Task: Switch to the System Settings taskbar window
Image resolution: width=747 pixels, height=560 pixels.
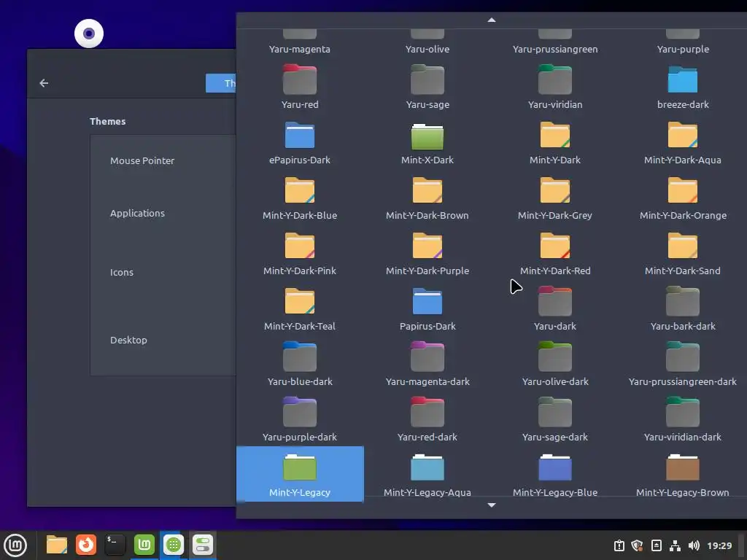Action: tap(174, 545)
